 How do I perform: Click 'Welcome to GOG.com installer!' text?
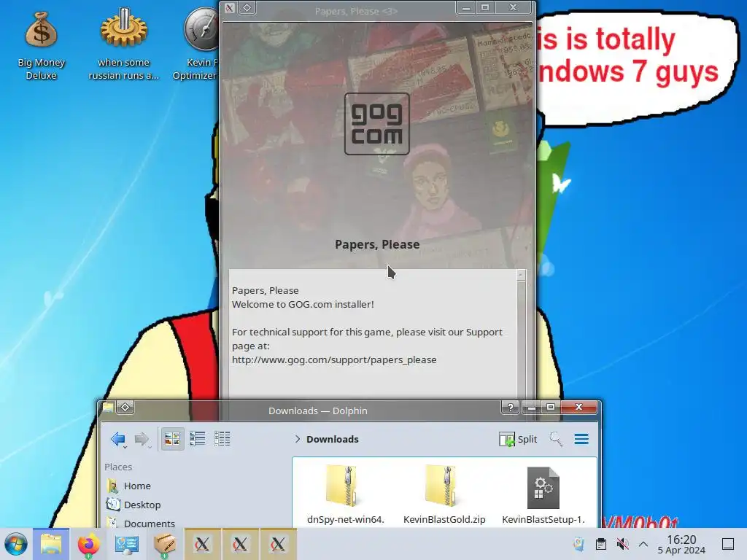pyautogui.click(x=303, y=304)
